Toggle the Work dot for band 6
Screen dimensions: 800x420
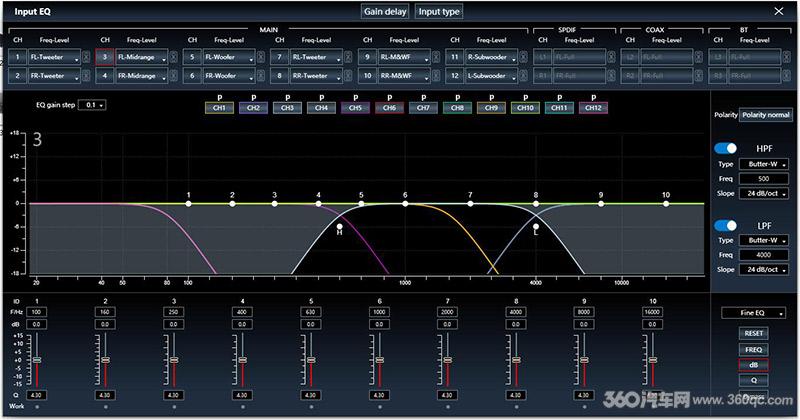[380, 407]
